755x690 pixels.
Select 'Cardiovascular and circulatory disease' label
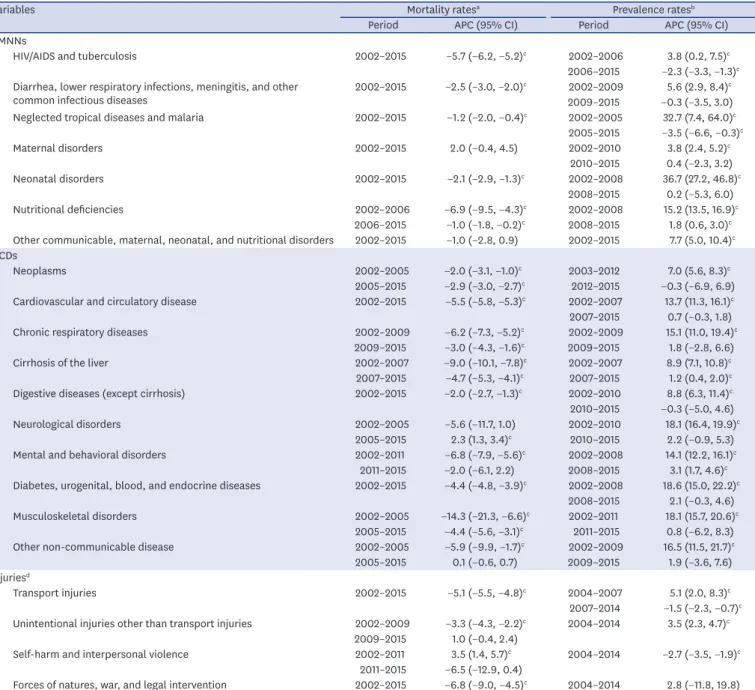[105, 302]
